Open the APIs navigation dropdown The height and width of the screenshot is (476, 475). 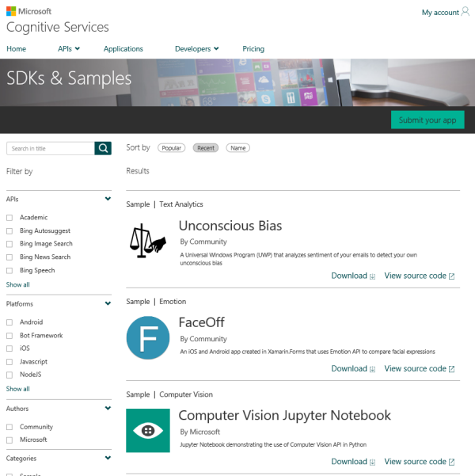[69, 49]
